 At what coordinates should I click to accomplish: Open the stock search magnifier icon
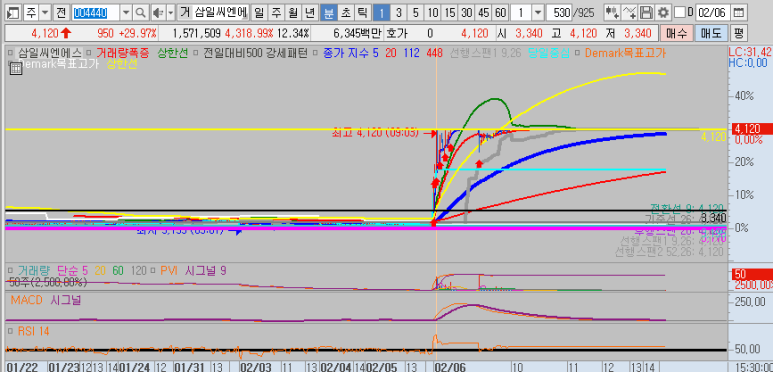tap(141, 12)
